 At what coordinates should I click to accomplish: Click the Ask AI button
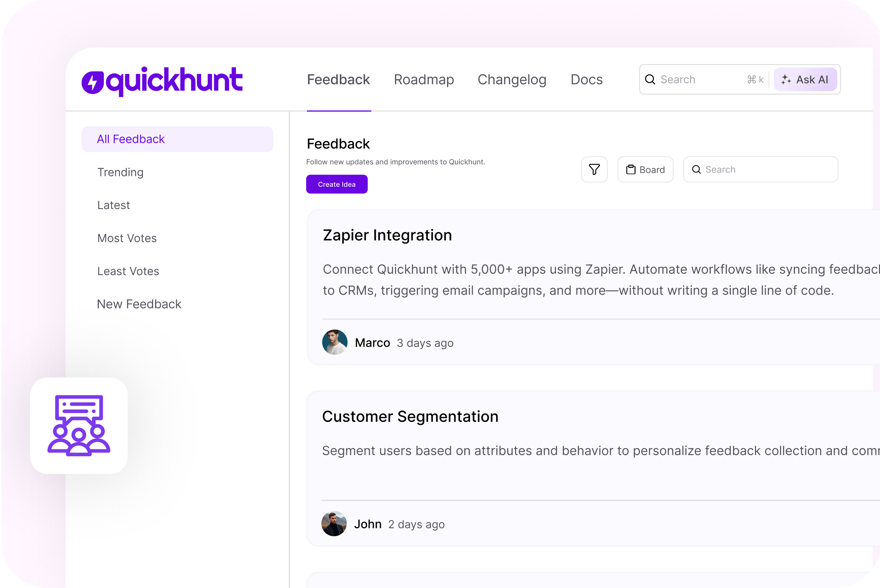(x=805, y=79)
